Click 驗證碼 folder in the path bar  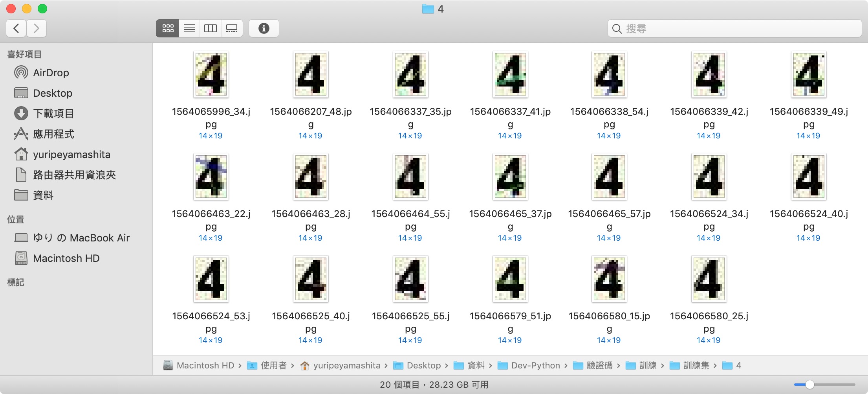click(599, 365)
